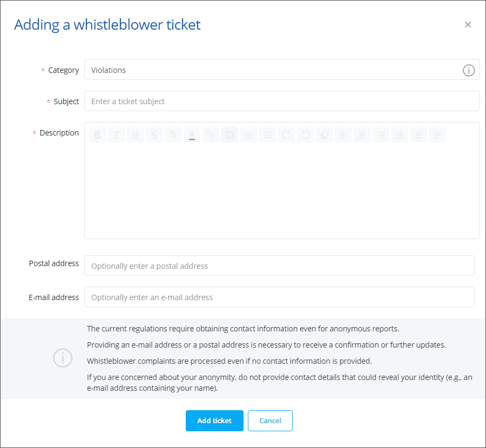The width and height of the screenshot is (486, 448).
Task: Apply strikethrough formatting
Action: click(154, 135)
